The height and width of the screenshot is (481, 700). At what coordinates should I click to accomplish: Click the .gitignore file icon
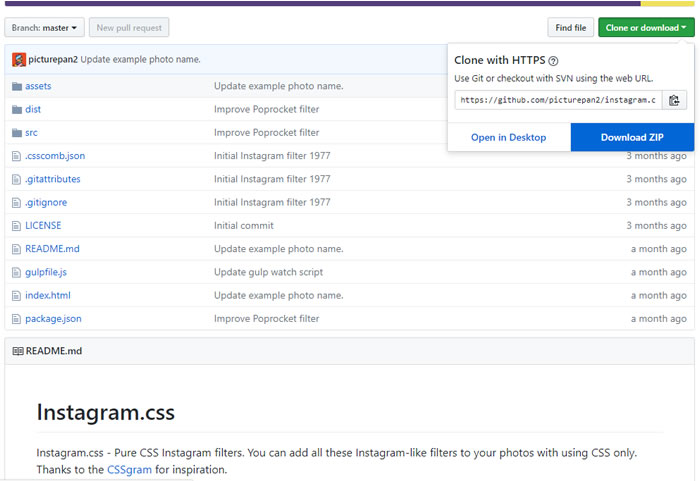click(16, 202)
